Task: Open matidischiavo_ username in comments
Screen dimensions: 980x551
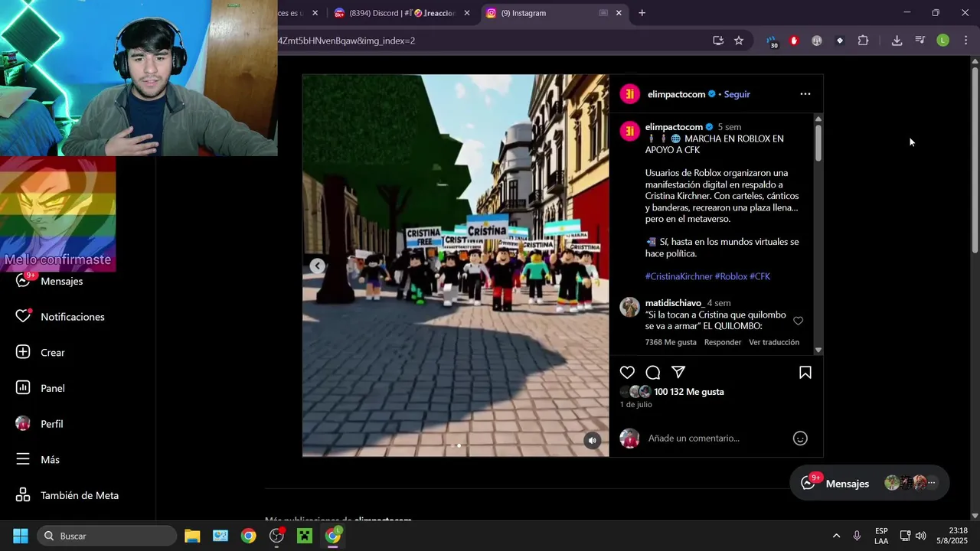Action: coord(675,303)
